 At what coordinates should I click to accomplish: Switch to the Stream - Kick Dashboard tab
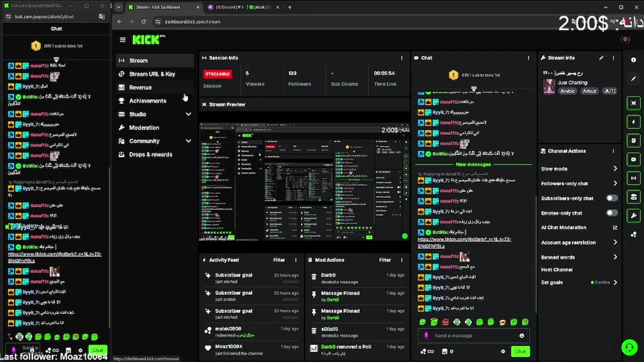(164, 7)
